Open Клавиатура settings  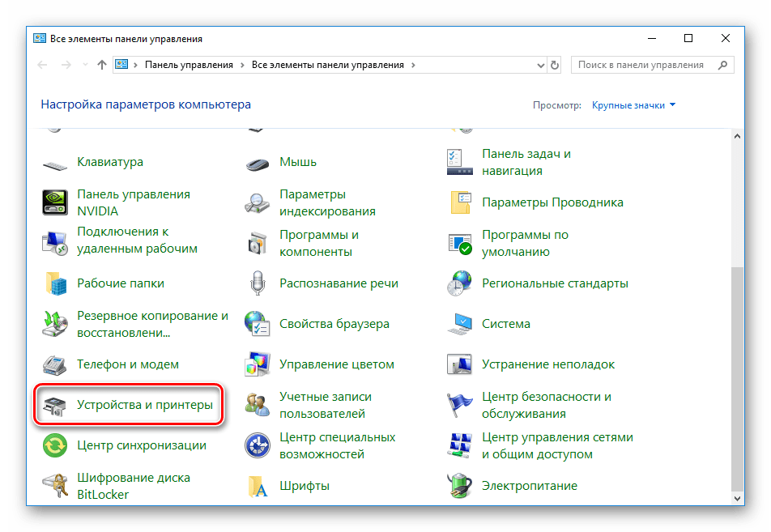109,161
